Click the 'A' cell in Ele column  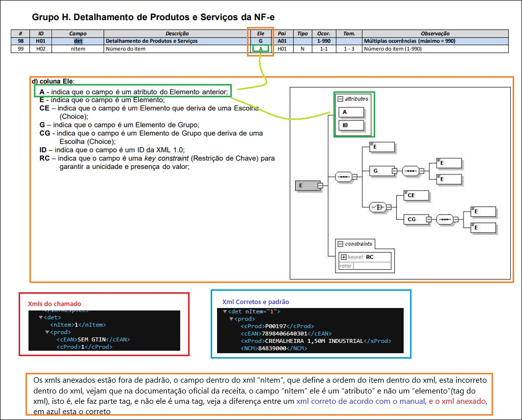[261, 49]
